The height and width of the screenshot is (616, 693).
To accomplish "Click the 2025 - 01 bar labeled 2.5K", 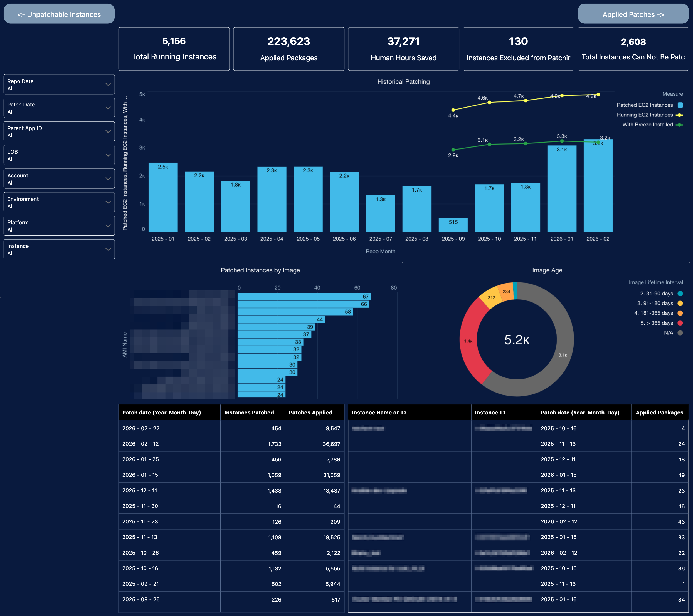I will pyautogui.click(x=163, y=198).
